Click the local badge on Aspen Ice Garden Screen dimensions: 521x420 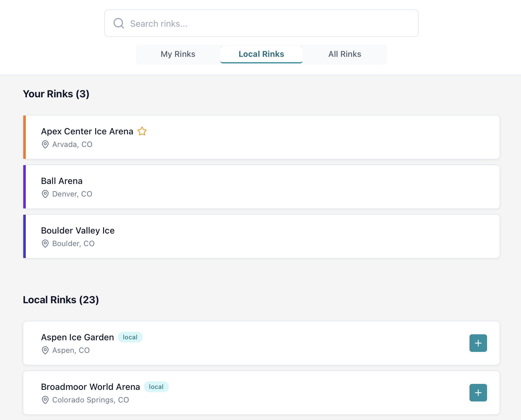pos(130,337)
